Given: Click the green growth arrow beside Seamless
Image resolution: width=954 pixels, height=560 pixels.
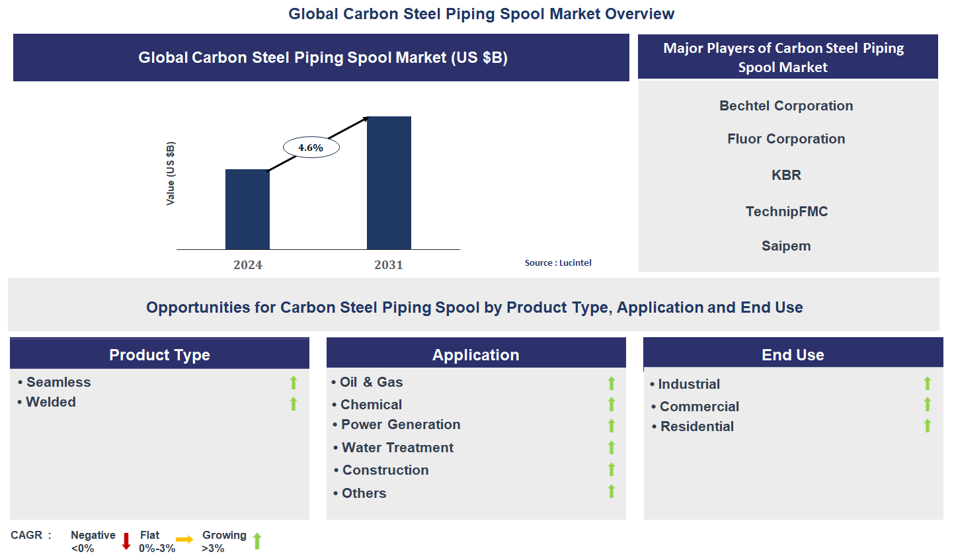Looking at the screenshot, I should click(x=293, y=382).
